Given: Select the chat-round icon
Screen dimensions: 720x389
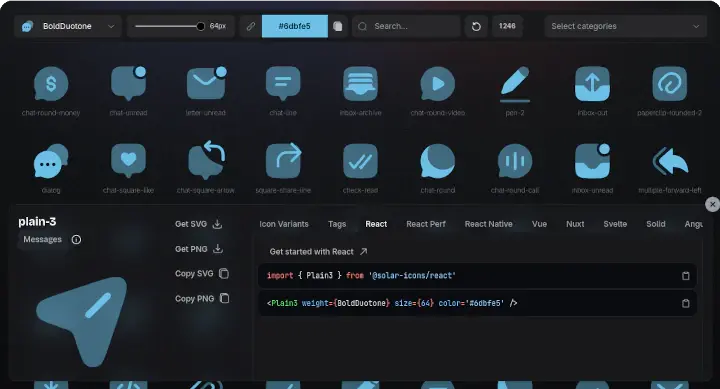Looking at the screenshot, I should point(438,161).
